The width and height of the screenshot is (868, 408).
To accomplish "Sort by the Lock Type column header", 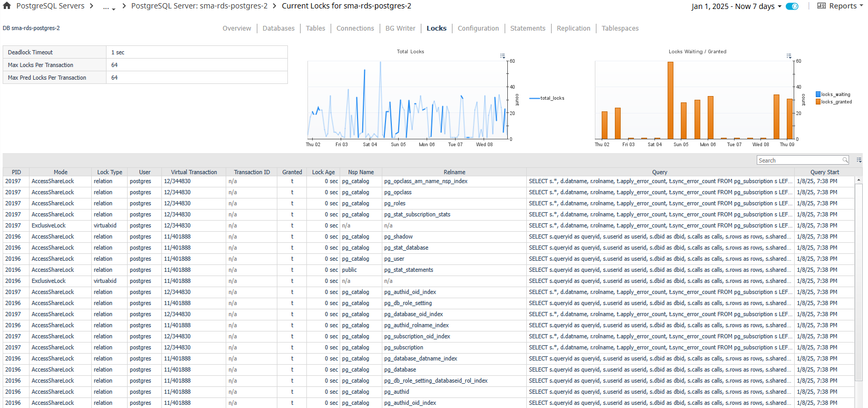I will coord(110,172).
